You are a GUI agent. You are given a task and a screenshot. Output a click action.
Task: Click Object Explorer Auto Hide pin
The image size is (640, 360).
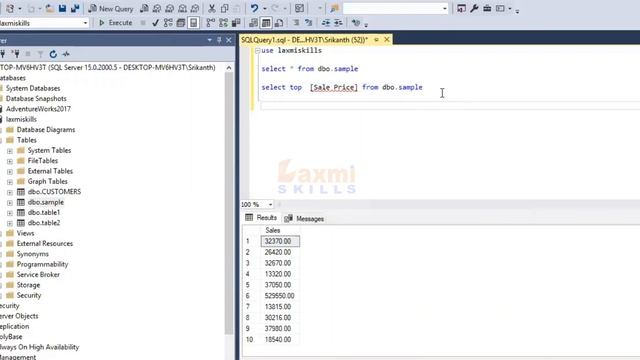pos(219,40)
